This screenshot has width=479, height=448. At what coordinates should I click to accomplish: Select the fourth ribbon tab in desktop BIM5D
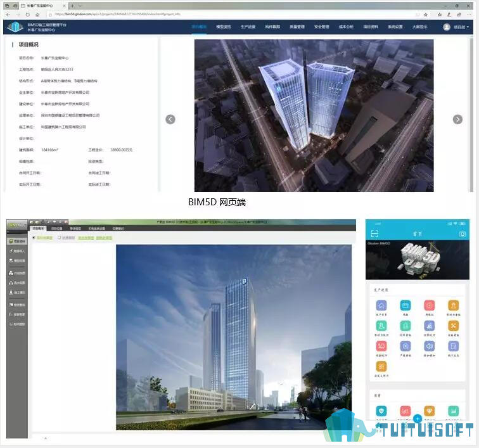96,228
